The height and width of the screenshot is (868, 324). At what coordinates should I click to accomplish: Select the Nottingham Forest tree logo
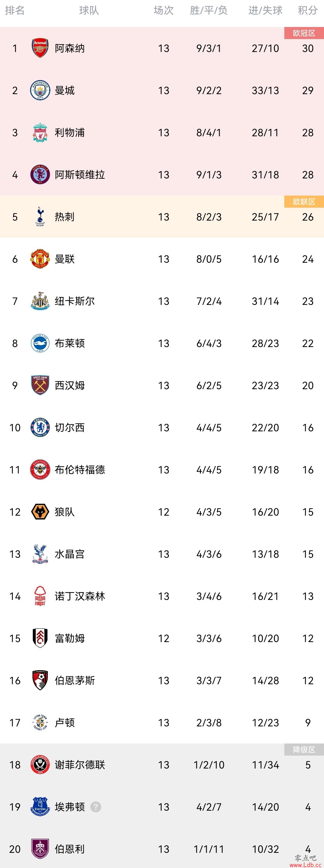click(x=40, y=596)
